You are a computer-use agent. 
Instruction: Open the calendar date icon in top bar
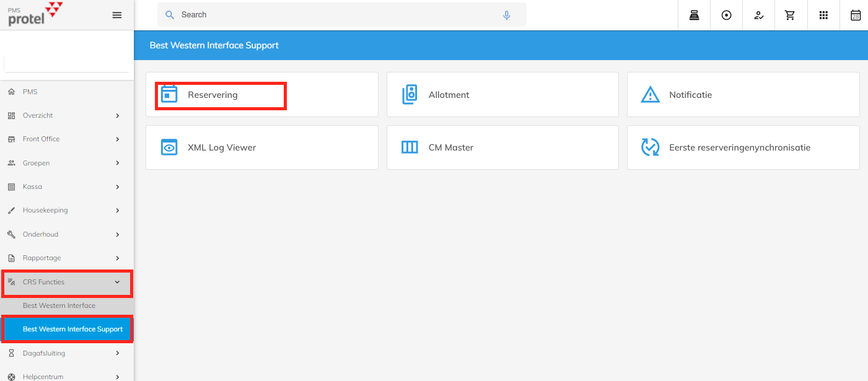coord(856,15)
